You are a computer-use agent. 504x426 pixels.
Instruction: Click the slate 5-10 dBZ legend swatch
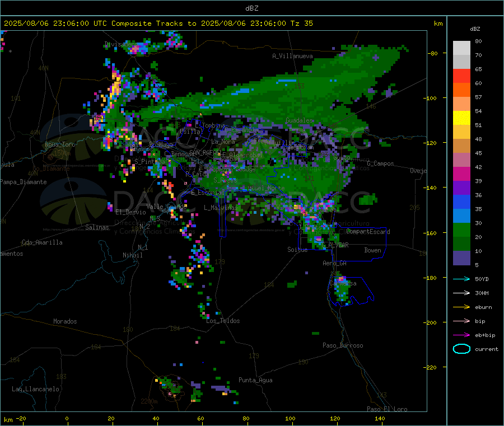(x=461, y=258)
